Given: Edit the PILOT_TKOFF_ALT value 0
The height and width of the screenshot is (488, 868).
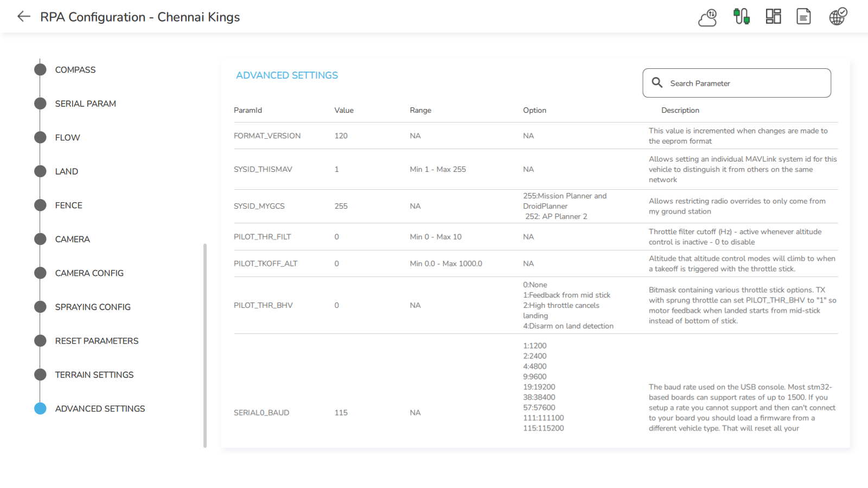Looking at the screenshot, I should [x=336, y=264].
